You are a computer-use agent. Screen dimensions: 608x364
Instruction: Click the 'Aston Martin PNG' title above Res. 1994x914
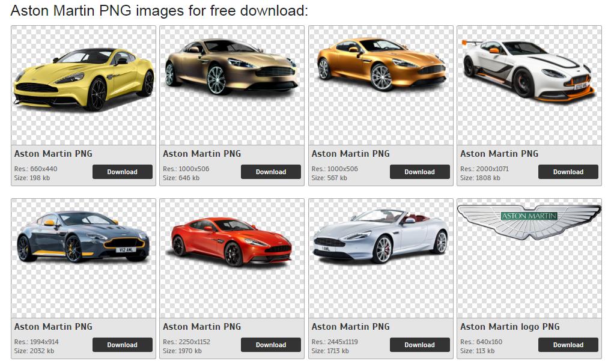click(x=53, y=327)
